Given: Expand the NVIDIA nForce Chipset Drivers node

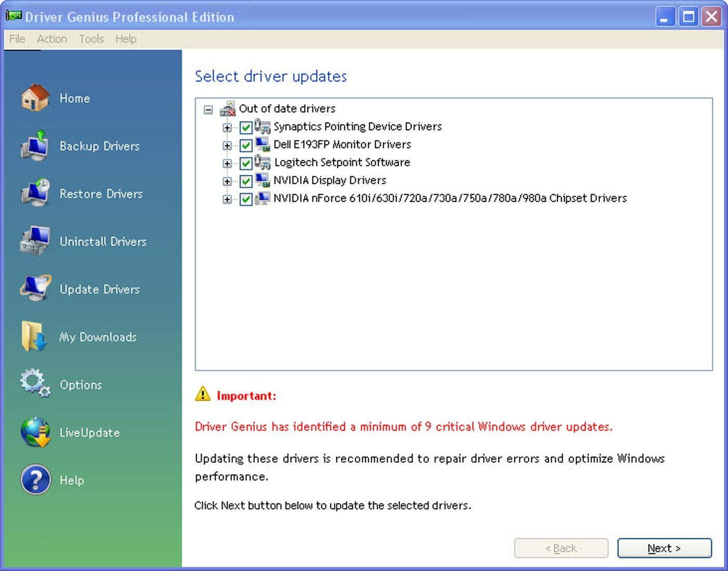Looking at the screenshot, I should [x=227, y=199].
